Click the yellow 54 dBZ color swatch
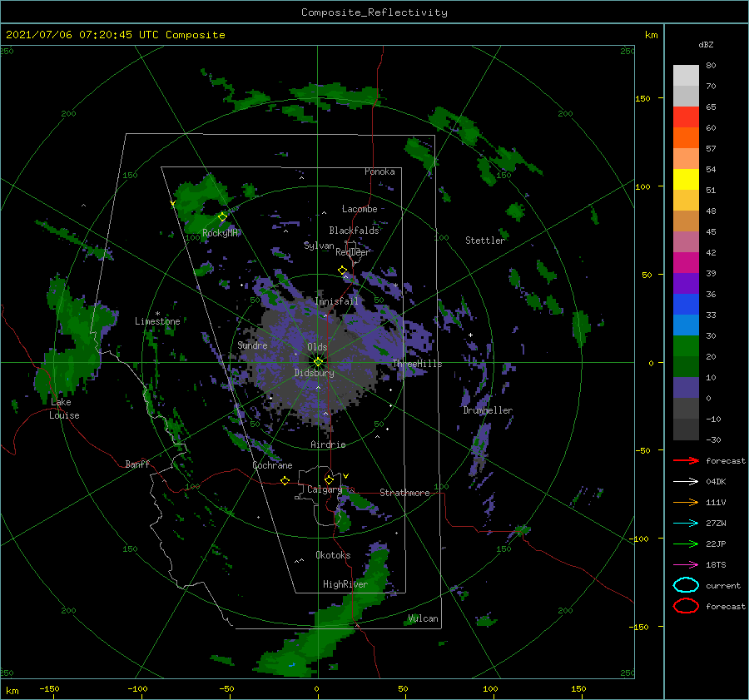 coord(686,179)
